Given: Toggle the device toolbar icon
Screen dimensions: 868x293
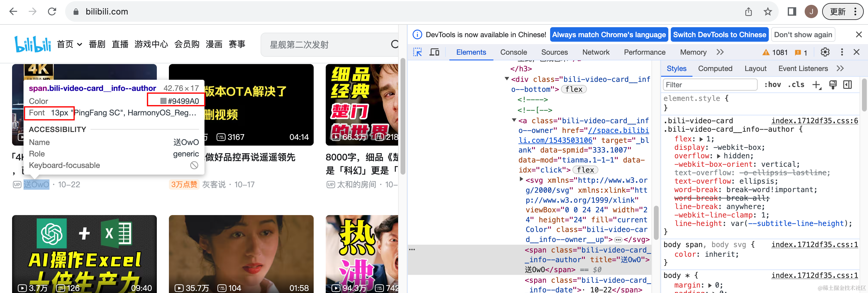Looking at the screenshot, I should coord(434,52).
